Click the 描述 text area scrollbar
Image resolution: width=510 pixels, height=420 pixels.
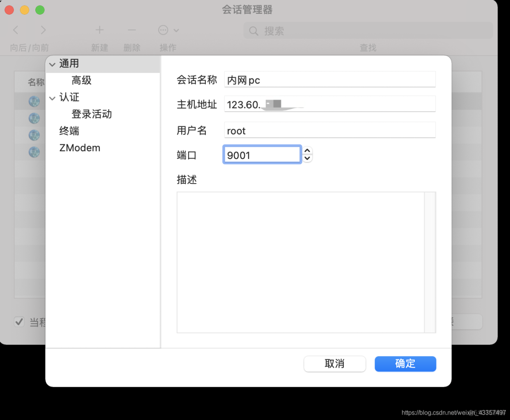[x=430, y=262]
